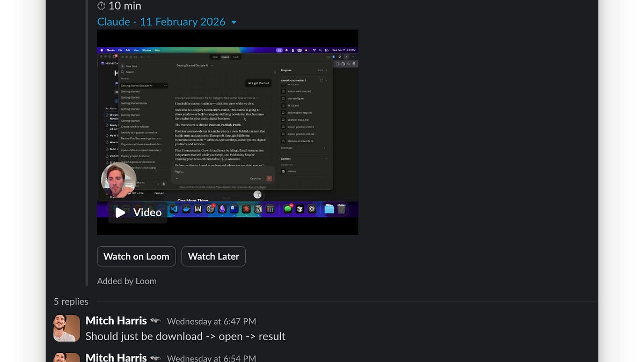Open the 'Wednesday at 6:47 PM' timestamp
The width and height of the screenshot is (644, 362).
(x=211, y=321)
